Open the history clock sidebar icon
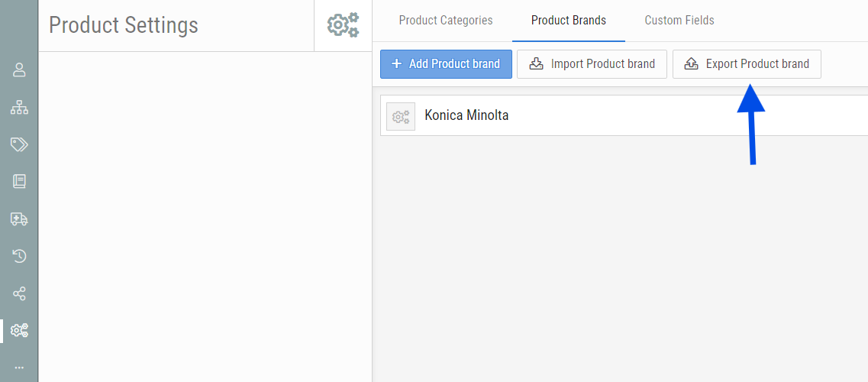The height and width of the screenshot is (382, 868). point(19,256)
